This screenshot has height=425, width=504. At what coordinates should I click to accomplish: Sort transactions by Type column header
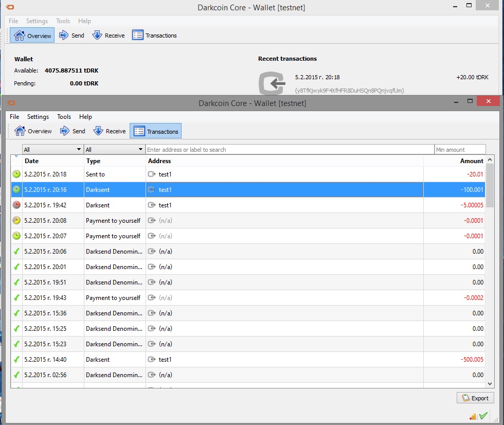pos(115,161)
